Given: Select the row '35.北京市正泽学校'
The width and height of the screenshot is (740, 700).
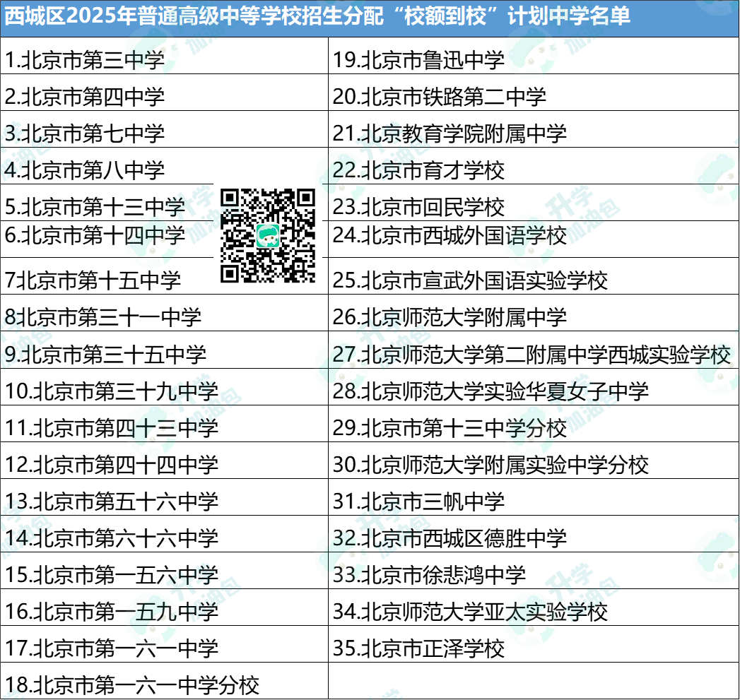Looking at the screenshot, I should [x=534, y=644].
